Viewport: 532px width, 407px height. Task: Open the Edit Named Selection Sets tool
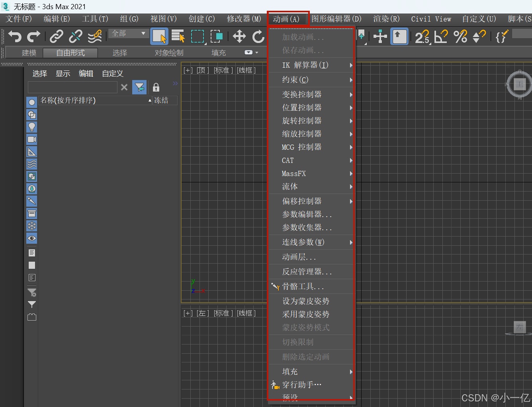(502, 37)
